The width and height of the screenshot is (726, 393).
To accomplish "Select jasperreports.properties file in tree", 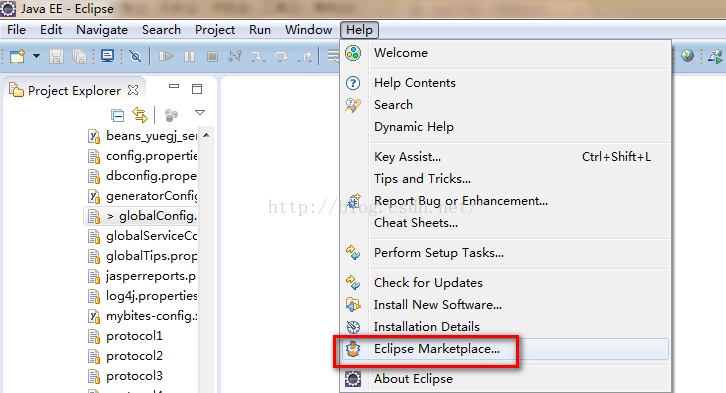I will [143, 276].
